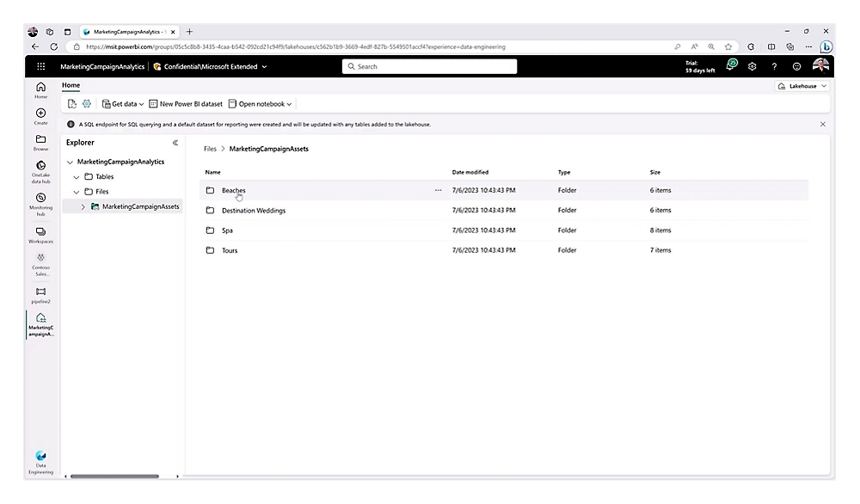Image resolution: width=860 pixels, height=504 pixels.
Task: Open more options for Beaches row
Action: click(x=438, y=190)
